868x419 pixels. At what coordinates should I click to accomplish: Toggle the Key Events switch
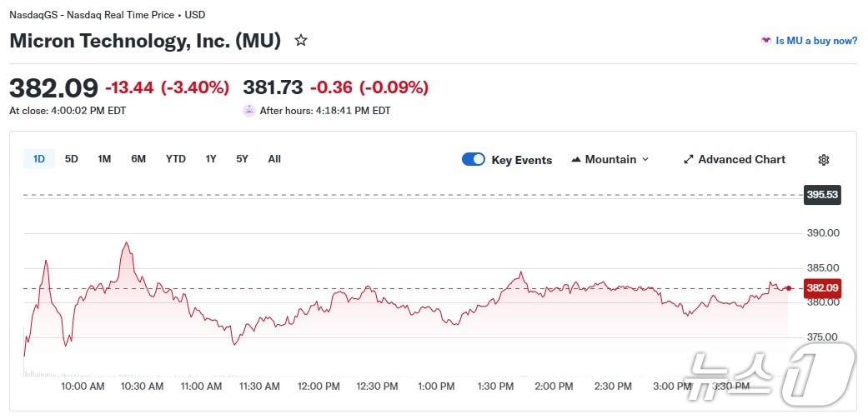(x=474, y=160)
